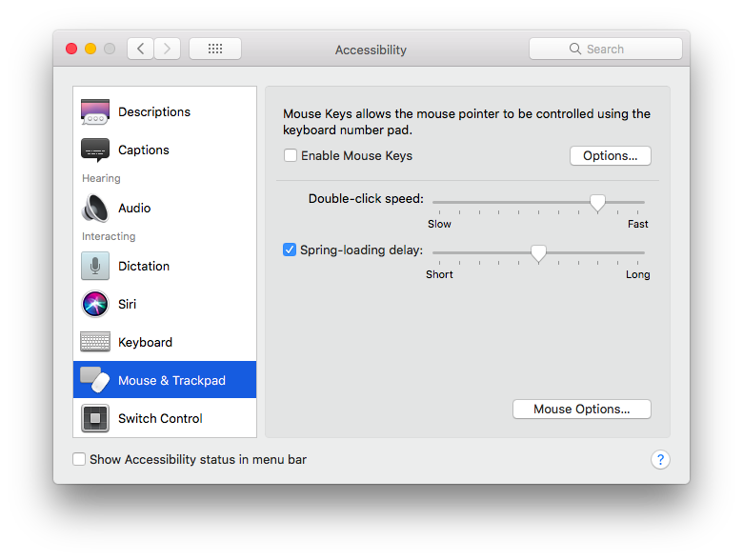The image size is (743, 560).
Task: Set double-click speed at Fast end
Action: 638,202
